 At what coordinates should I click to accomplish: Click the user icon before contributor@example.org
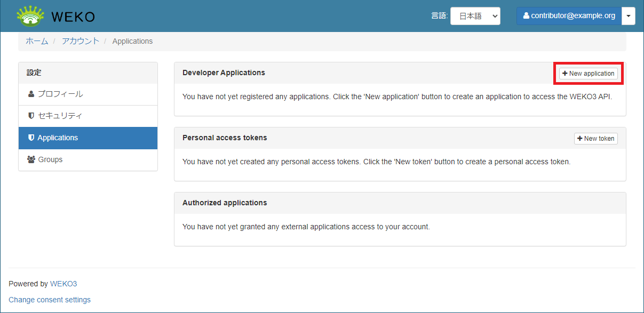526,16
